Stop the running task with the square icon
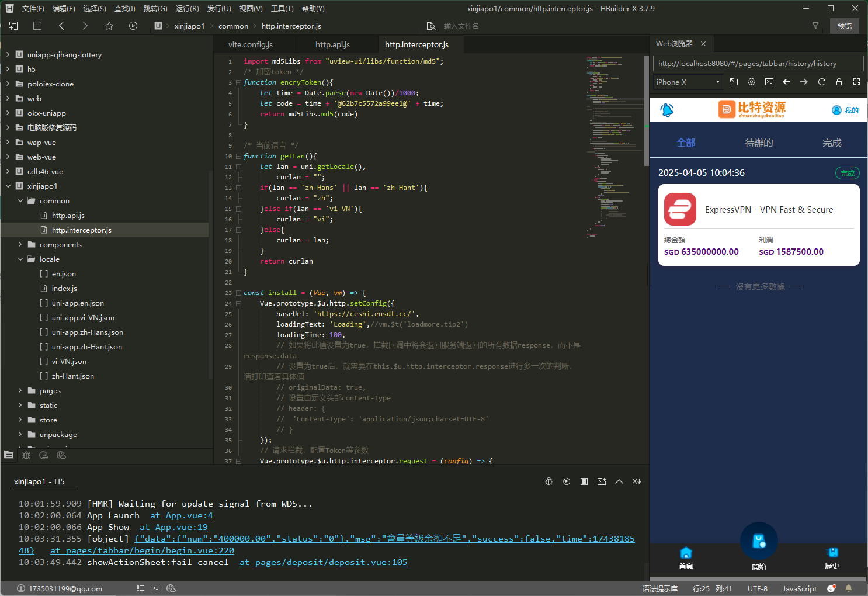 pyautogui.click(x=584, y=481)
